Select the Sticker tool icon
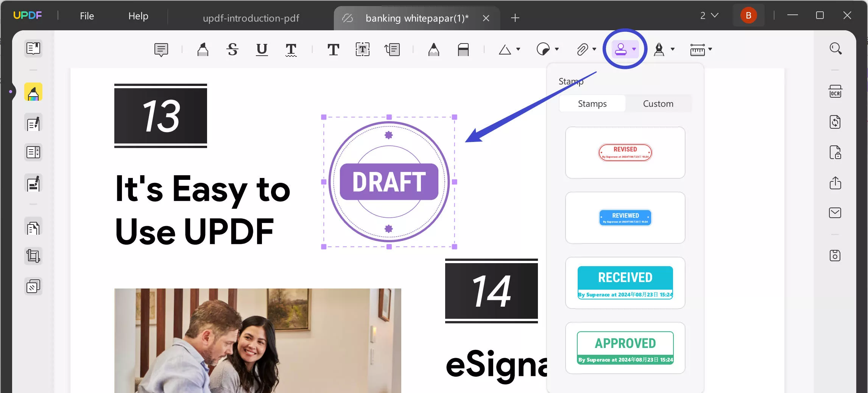The width and height of the screenshot is (868, 393). click(543, 49)
